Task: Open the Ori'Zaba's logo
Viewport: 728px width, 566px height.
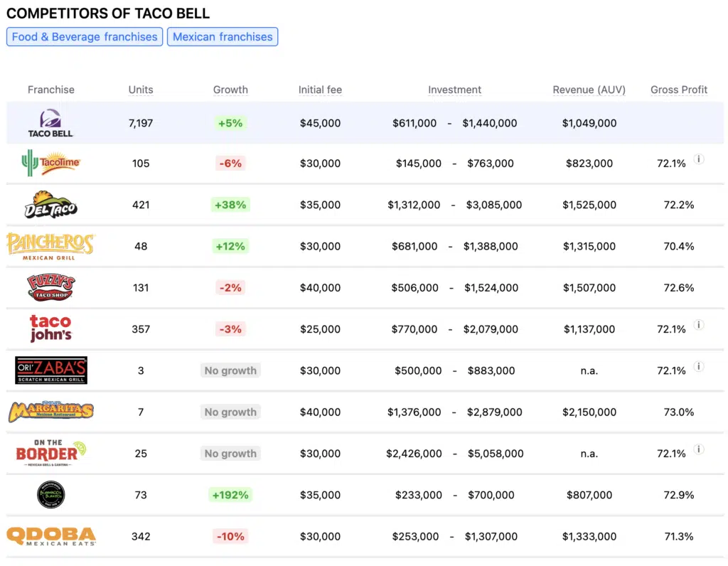Action: pos(50,370)
